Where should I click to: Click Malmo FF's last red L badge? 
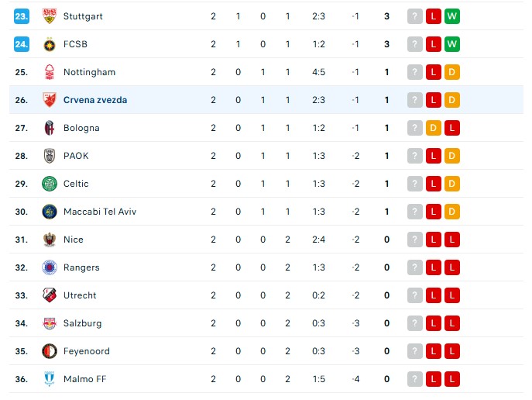tap(452, 379)
